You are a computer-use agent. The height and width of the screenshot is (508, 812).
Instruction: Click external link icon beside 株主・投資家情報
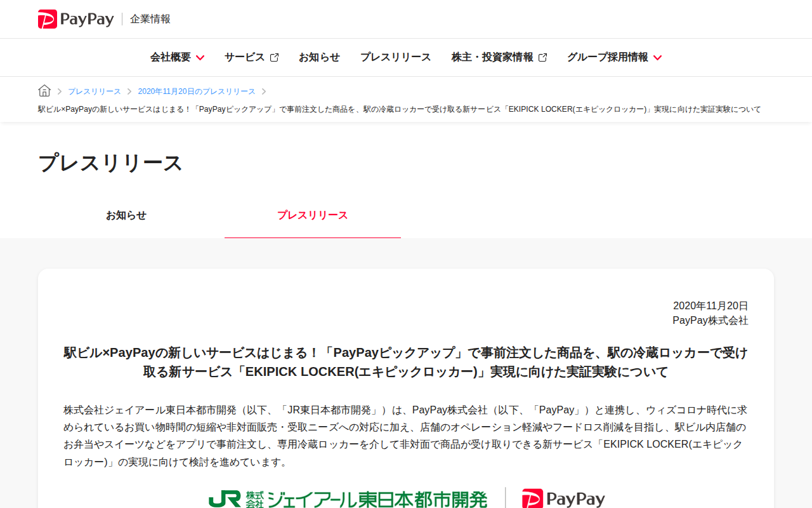point(542,58)
